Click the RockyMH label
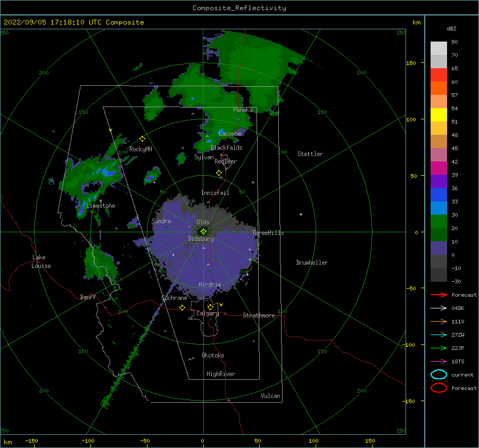Image resolution: width=479 pixels, height=448 pixels. [x=141, y=149]
